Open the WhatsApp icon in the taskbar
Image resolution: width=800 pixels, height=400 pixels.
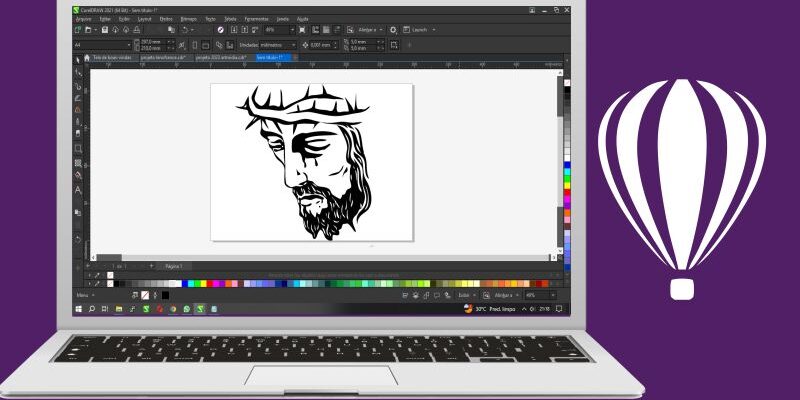pos(186,309)
